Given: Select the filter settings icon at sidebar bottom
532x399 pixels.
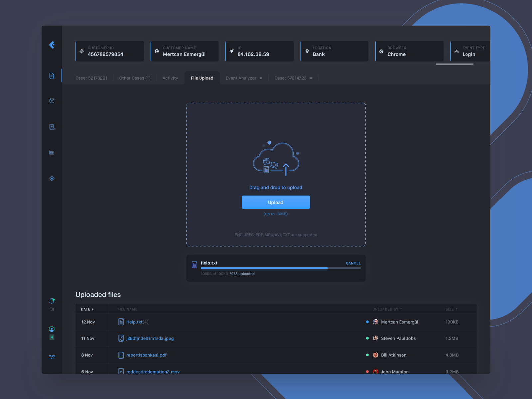Looking at the screenshot, I should point(52,356).
